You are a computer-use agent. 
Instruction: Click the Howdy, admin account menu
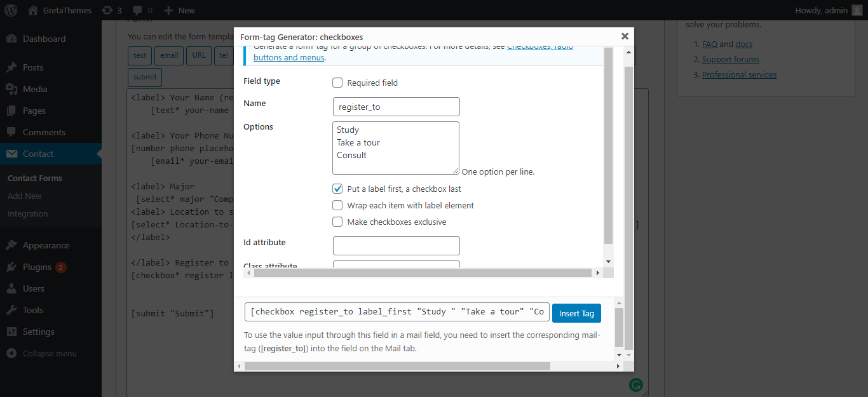point(829,10)
